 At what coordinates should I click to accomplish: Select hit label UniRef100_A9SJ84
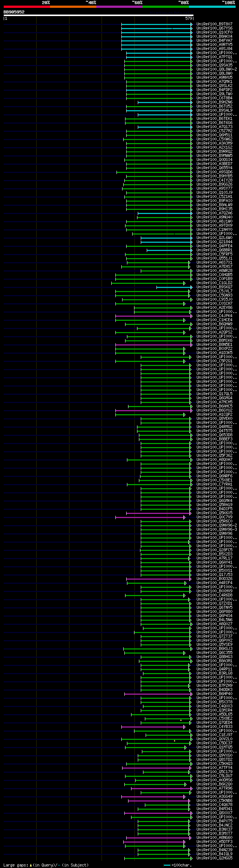pyautogui.click(x=214, y=49)
